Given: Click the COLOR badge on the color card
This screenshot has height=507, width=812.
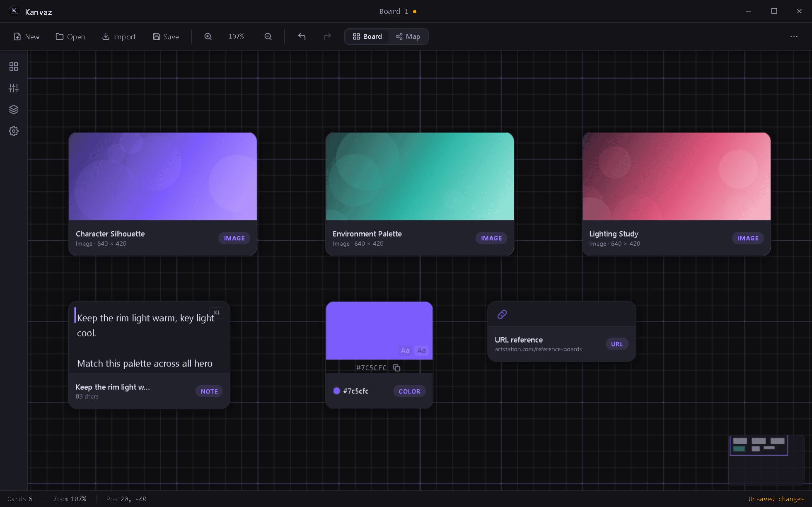Looking at the screenshot, I should tap(409, 391).
